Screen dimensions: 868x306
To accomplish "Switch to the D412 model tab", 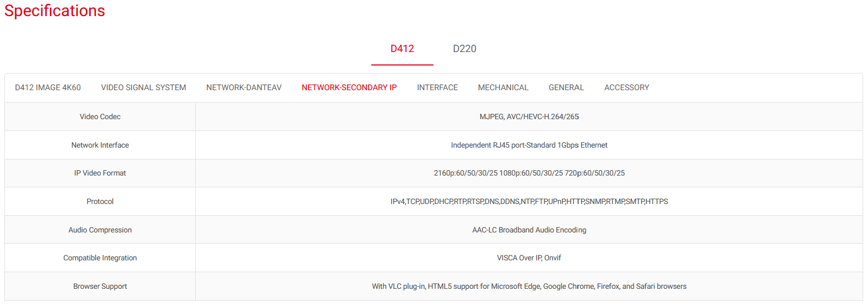I will pyautogui.click(x=402, y=49).
